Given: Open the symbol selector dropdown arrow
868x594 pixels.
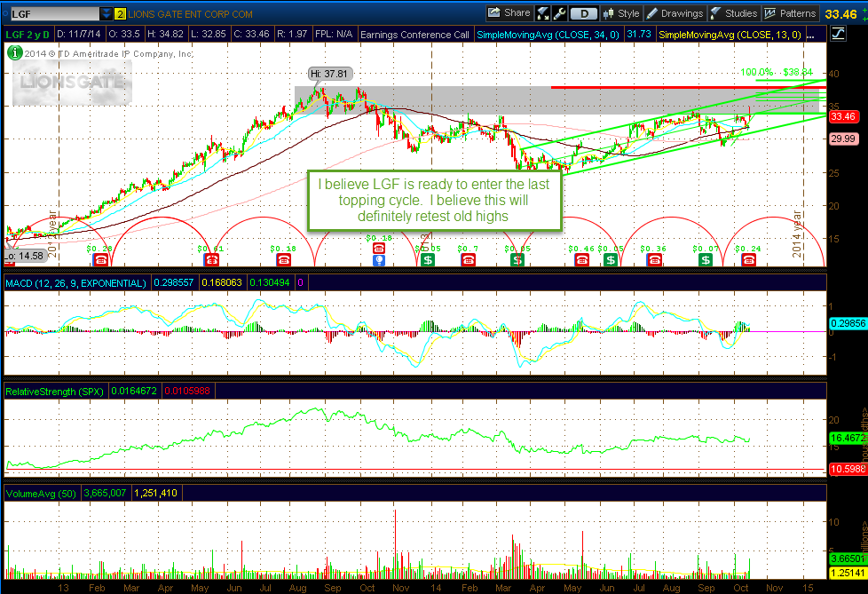Looking at the screenshot, I should pyautogui.click(x=107, y=14).
